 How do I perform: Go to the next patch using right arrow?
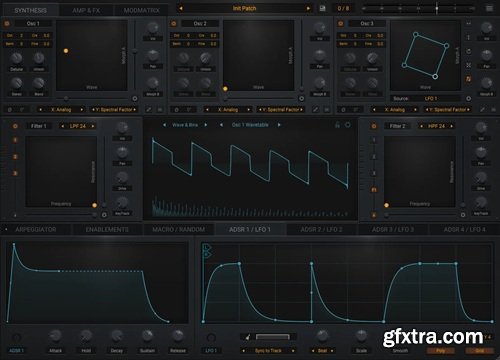(308, 8)
